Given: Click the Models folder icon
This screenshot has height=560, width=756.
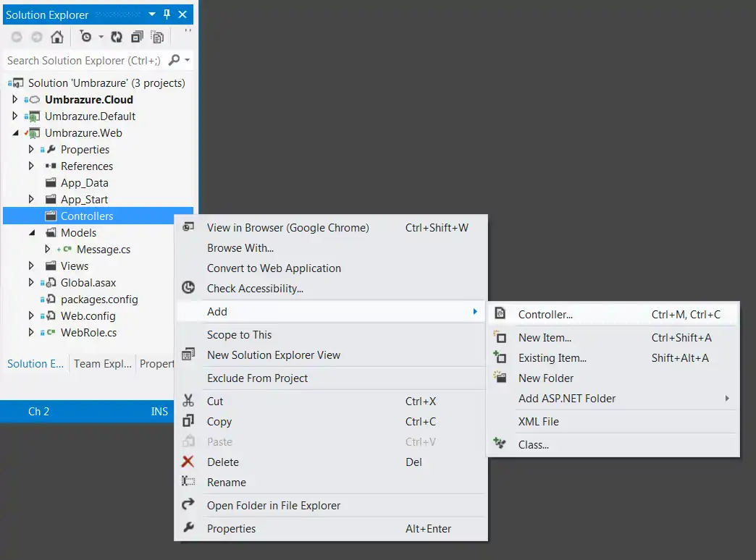Looking at the screenshot, I should click(51, 232).
